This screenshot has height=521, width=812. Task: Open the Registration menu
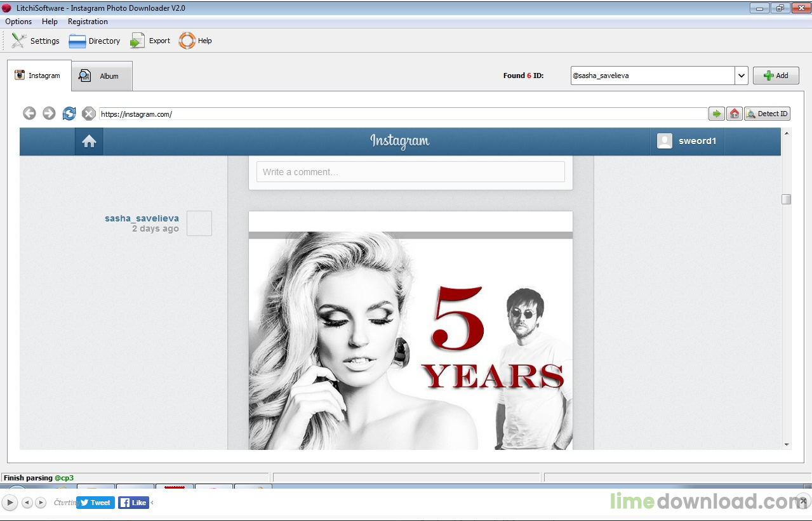click(88, 22)
